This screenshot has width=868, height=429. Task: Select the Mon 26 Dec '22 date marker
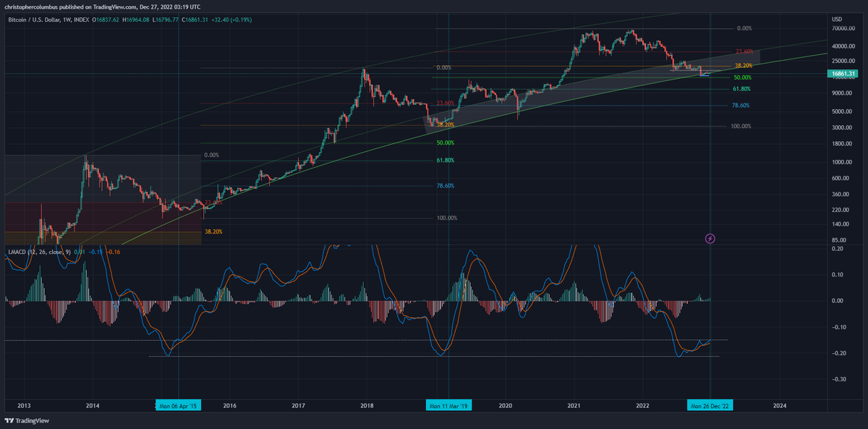pos(709,405)
